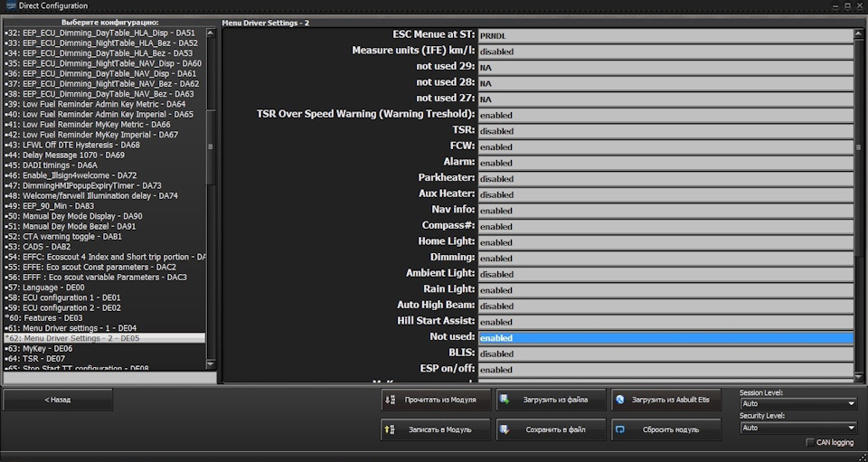Select 45: DADI timings - DA6A entry

(x=104, y=165)
